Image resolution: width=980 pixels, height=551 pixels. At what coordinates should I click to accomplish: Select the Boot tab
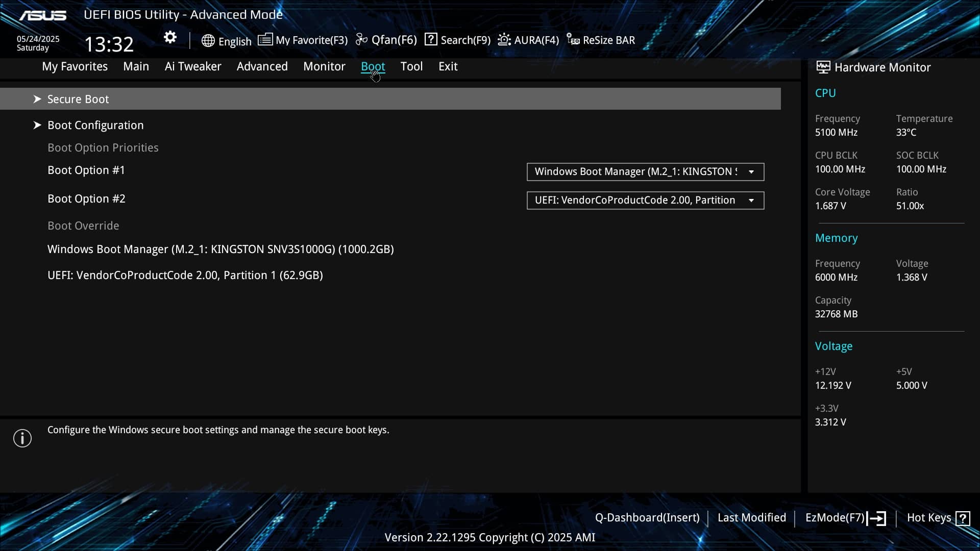(373, 66)
